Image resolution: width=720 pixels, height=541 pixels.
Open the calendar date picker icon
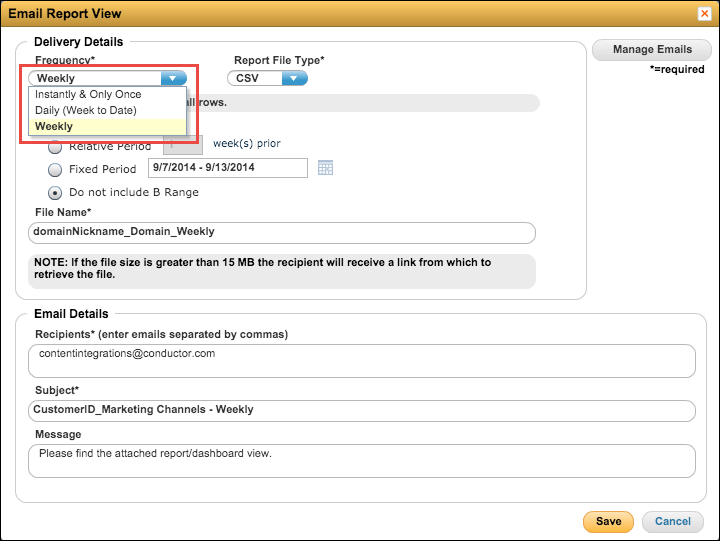point(325,168)
